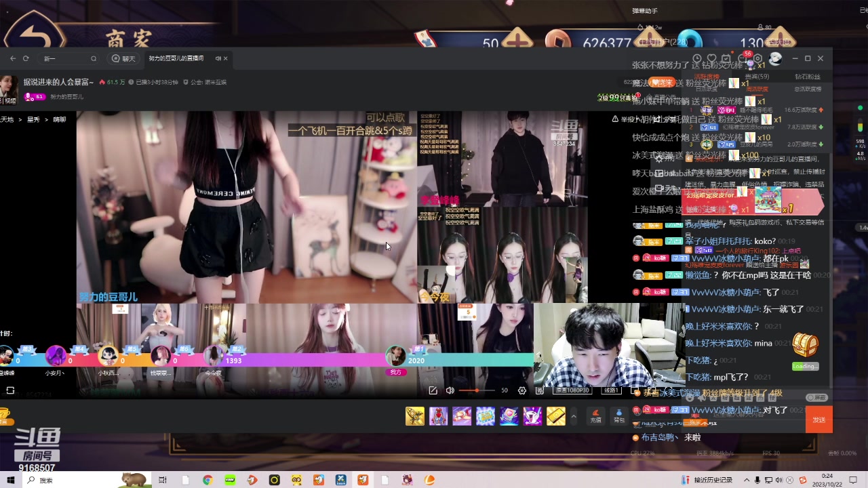Send the purple glow-stick gift
Image resolution: width=868 pixels, height=488 pixels.
[532, 416]
